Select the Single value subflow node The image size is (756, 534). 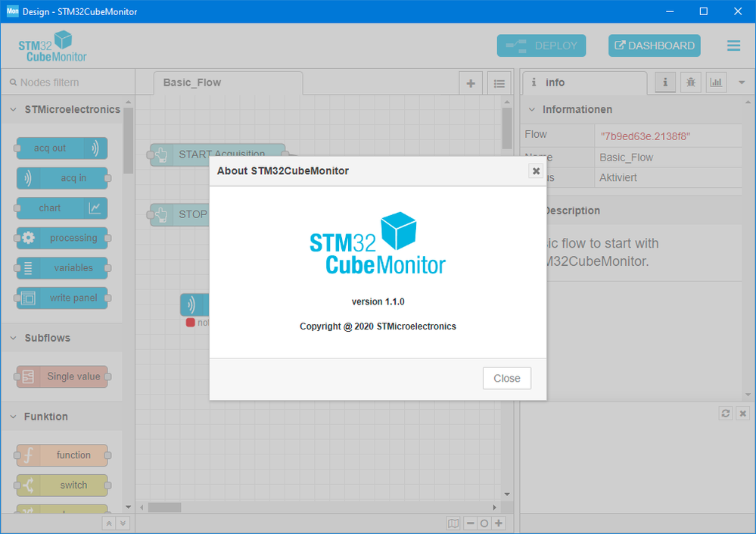(x=62, y=376)
